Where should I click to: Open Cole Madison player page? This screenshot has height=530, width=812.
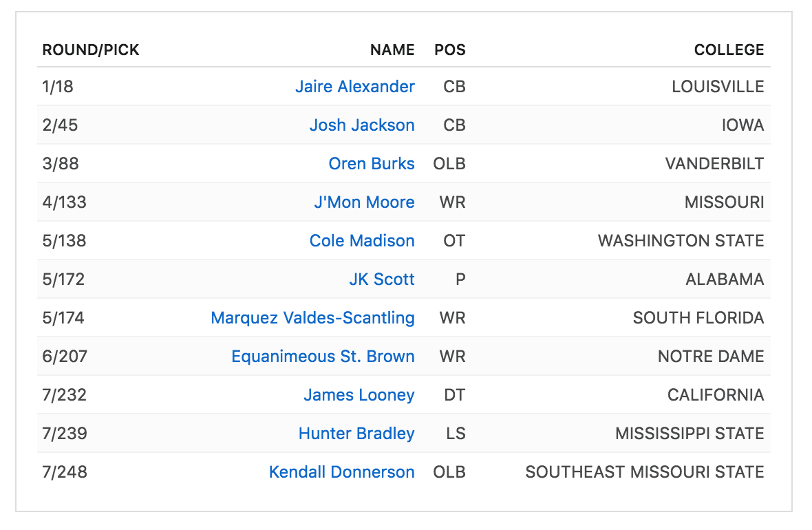pos(362,241)
